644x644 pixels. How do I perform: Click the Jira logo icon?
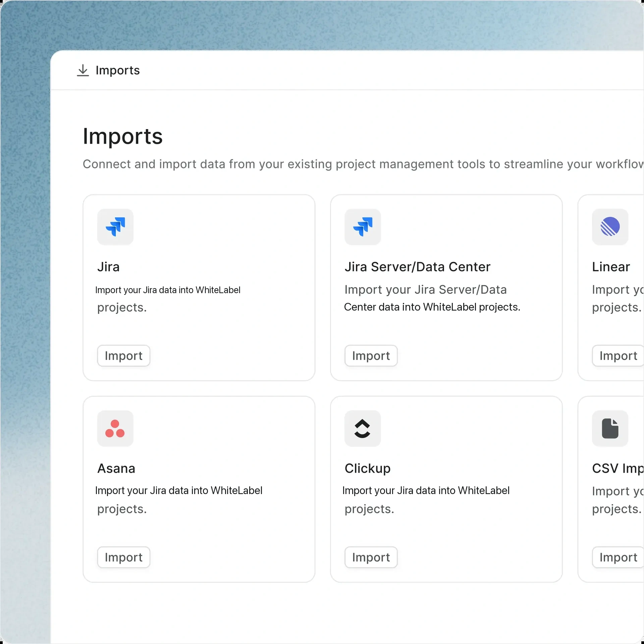(x=115, y=227)
